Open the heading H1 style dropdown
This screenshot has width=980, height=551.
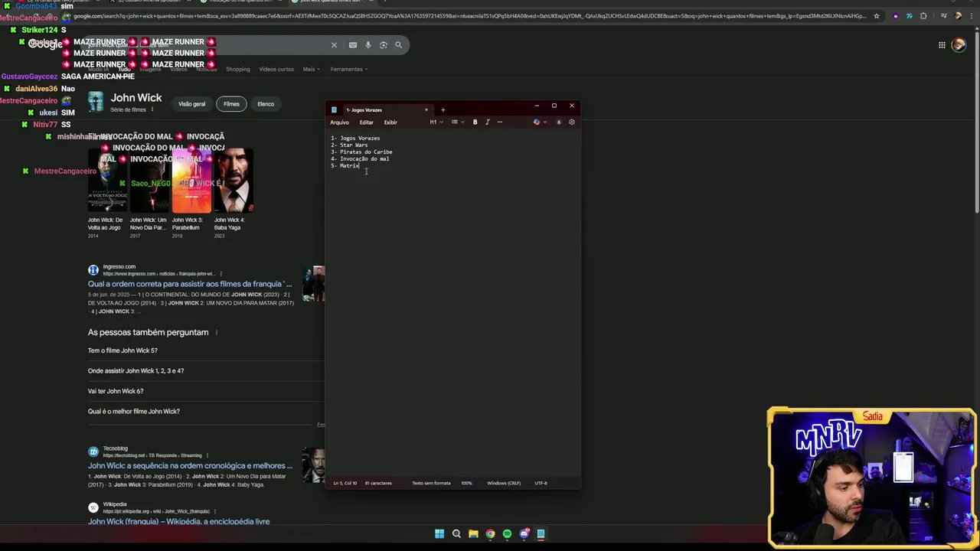[436, 122]
